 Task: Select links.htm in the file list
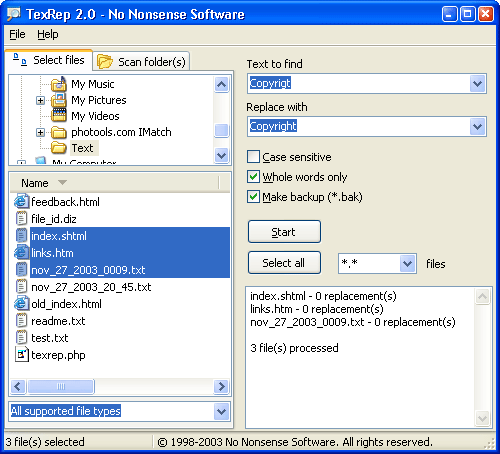tap(52, 253)
